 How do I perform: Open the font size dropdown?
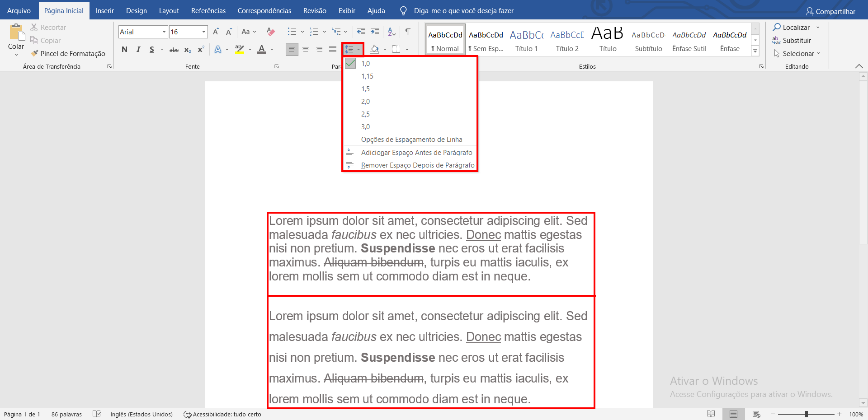203,32
